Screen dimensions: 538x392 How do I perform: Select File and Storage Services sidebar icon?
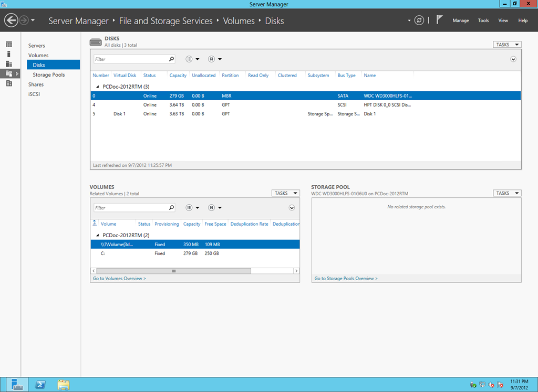[9, 73]
